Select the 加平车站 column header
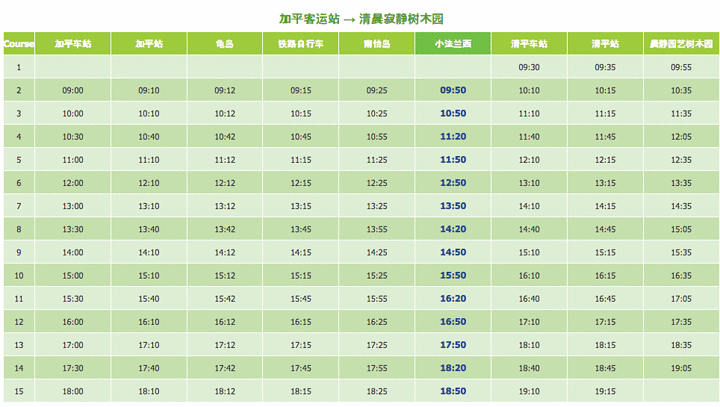 click(x=73, y=44)
